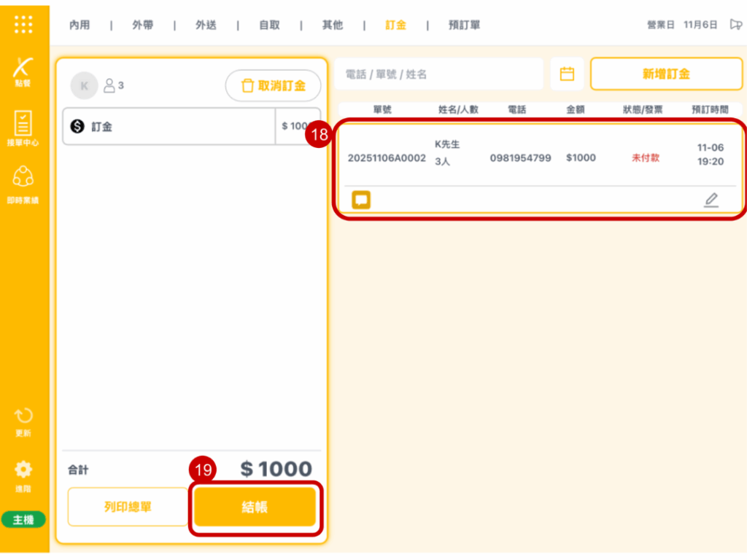This screenshot has height=560, width=747.
Task: Click the 更新 refresh icon
Action: pos(23,421)
